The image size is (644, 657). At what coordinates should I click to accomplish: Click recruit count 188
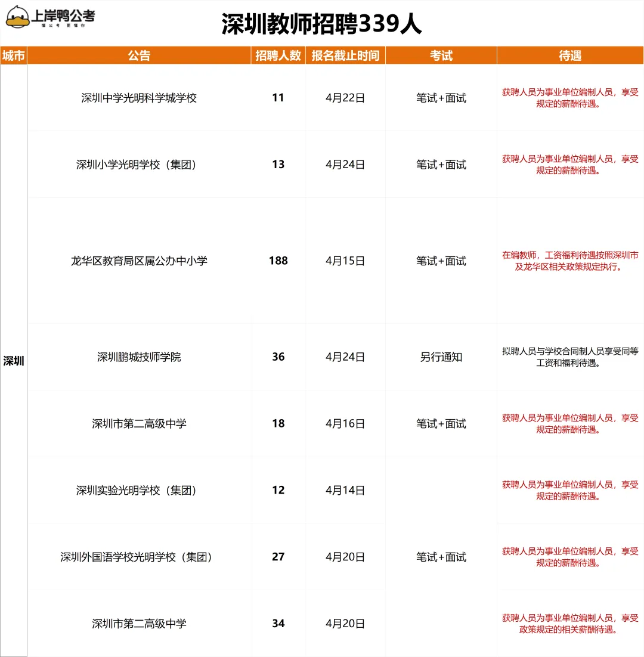[278, 261]
